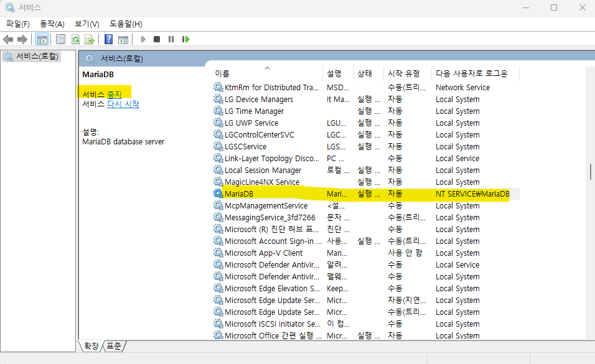
Task: Select the MariaDB service gear icon
Action: 218,194
